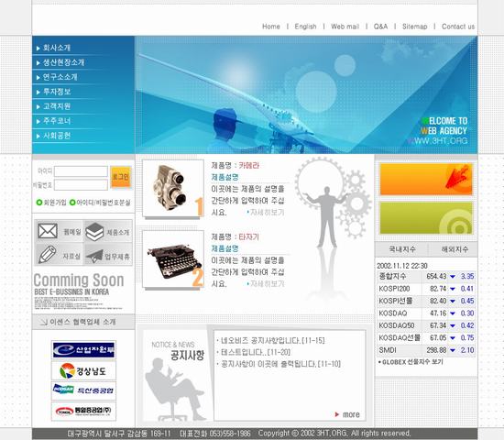Image resolution: width=504 pixels, height=440 pixels.
Task: Open the 경상남도 partner logo
Action: click(83, 370)
